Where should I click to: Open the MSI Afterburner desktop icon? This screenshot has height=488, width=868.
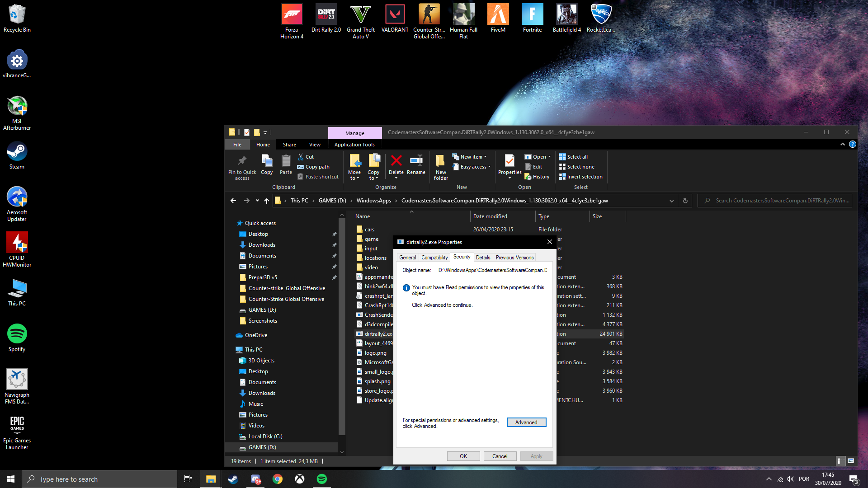click(17, 113)
